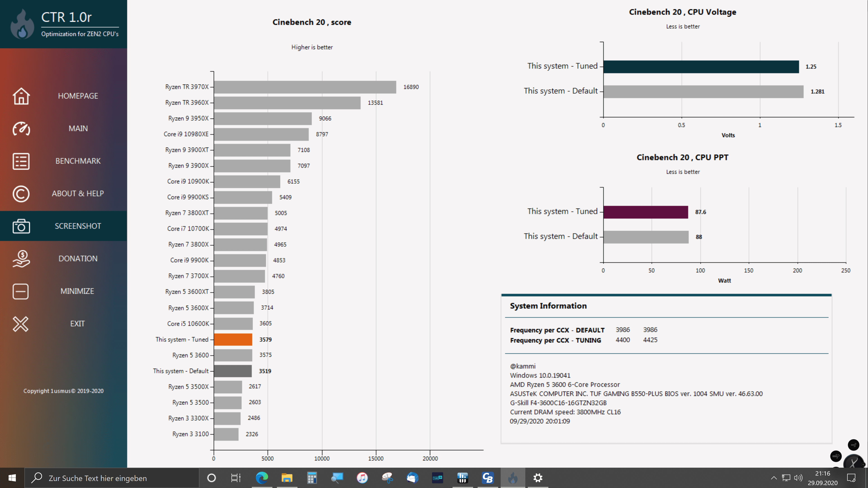Click the purple Tuned CPU PPT bar
This screenshot has height=488, width=868.
coord(646,212)
